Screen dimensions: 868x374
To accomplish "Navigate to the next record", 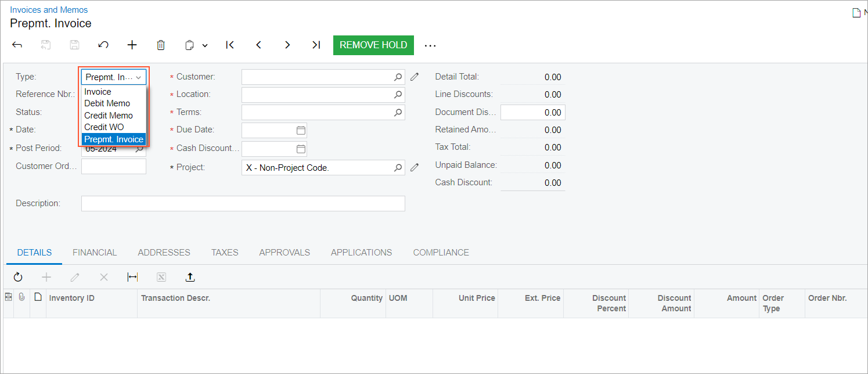I will (x=287, y=45).
